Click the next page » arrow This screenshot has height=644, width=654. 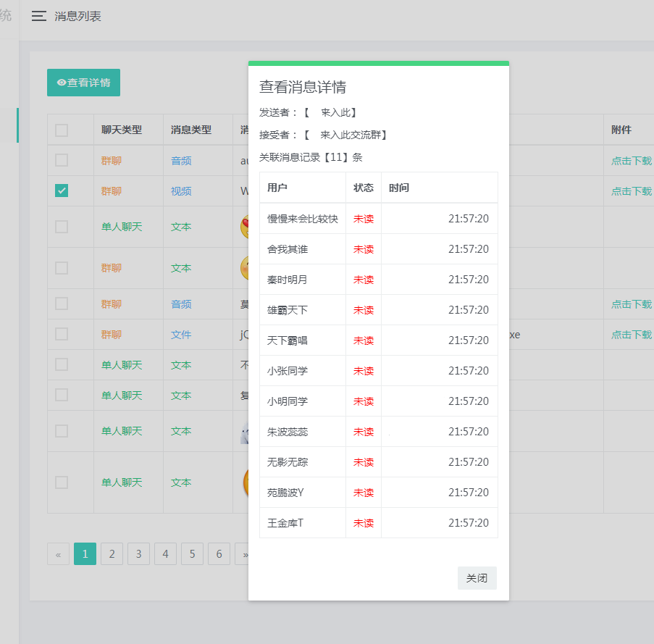[243, 554]
